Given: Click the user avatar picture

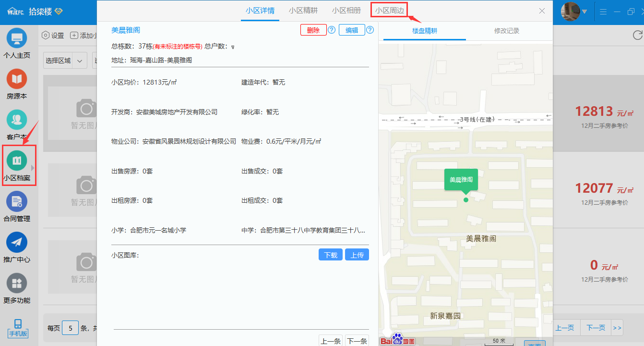Looking at the screenshot, I should pyautogui.click(x=571, y=12).
